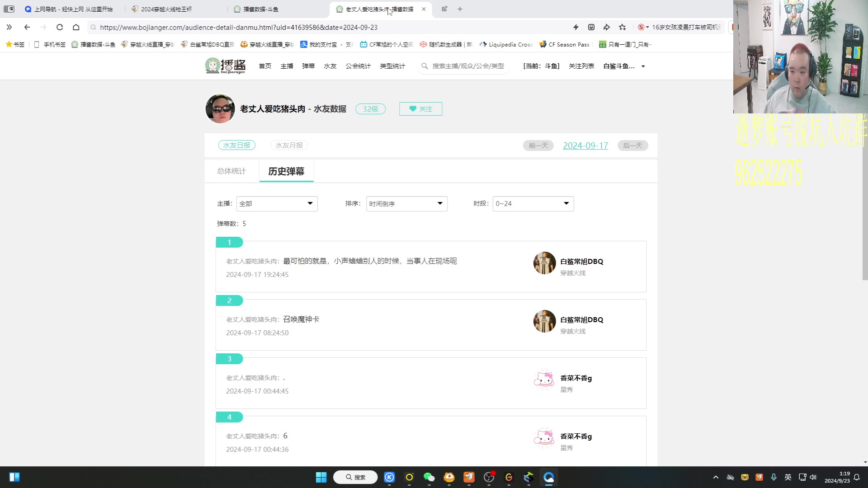The width and height of the screenshot is (868, 488).
Task: Open 首页 in the site navigation
Action: click(x=265, y=66)
